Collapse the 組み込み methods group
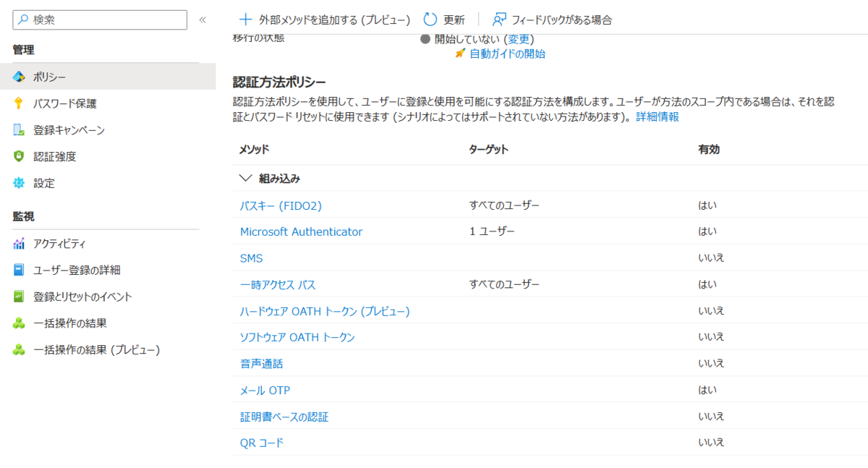868x468 pixels. coord(244,178)
